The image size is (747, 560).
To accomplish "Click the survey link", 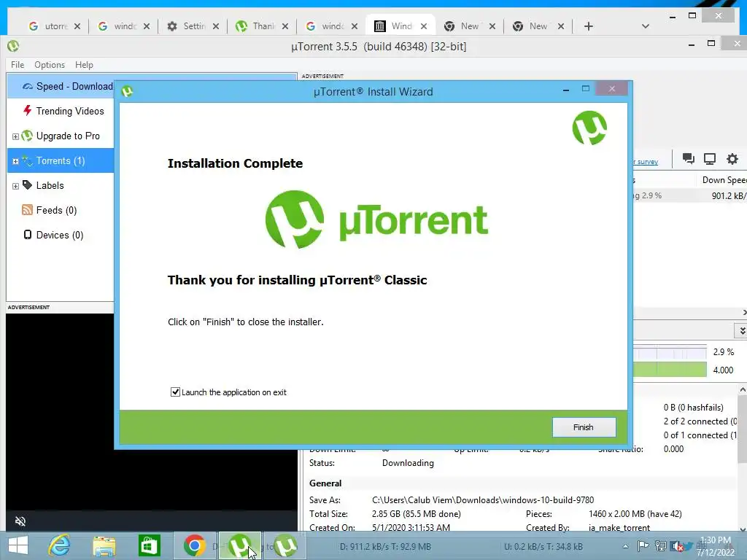I will [x=646, y=162].
